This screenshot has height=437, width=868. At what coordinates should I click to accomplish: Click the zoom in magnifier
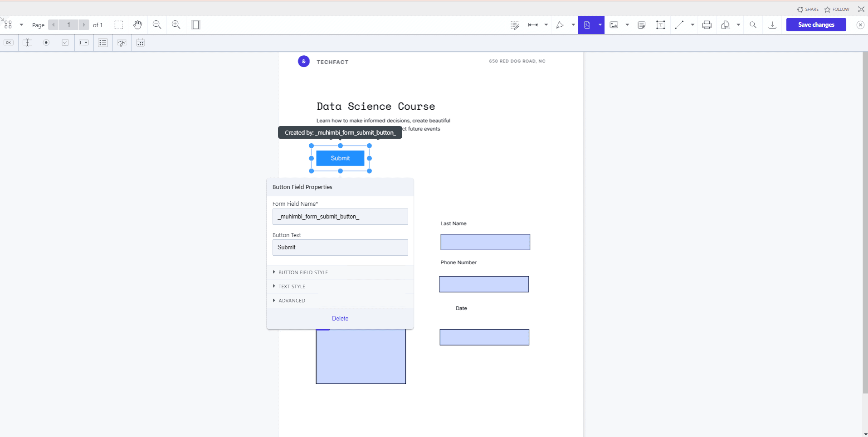(176, 25)
